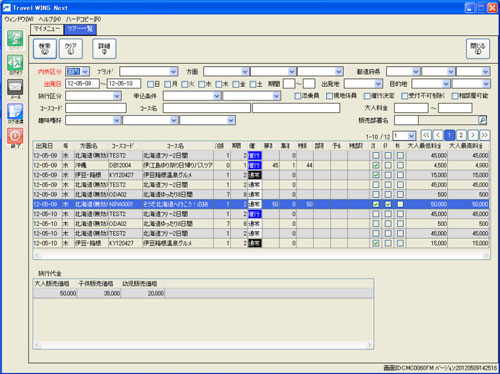Toggle the 日 (Sunday) checkbox
The width and height of the screenshot is (500, 374).
150,84
